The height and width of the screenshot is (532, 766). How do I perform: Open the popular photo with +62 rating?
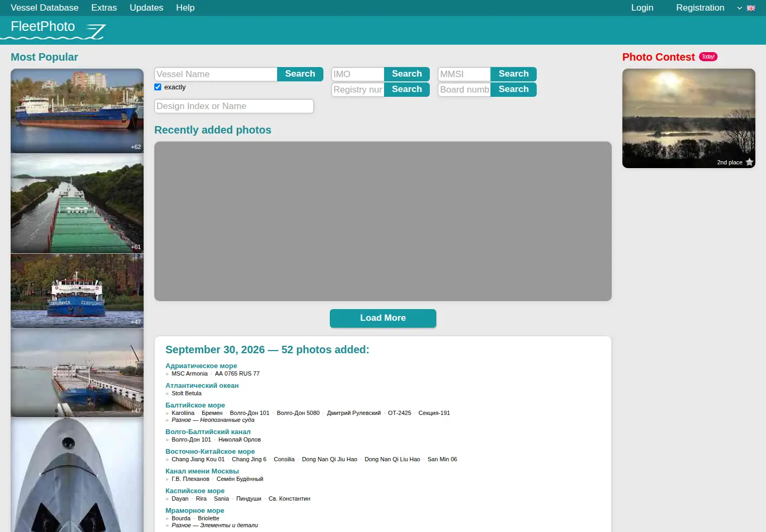point(77,111)
